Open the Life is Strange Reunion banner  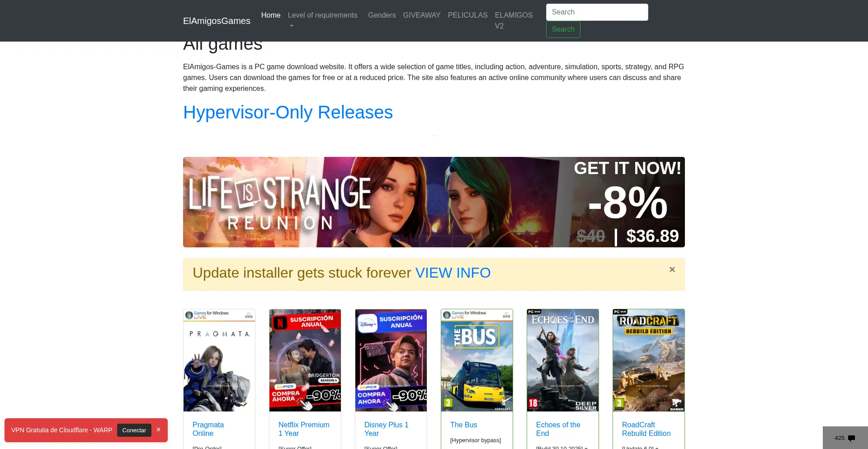coord(434,202)
